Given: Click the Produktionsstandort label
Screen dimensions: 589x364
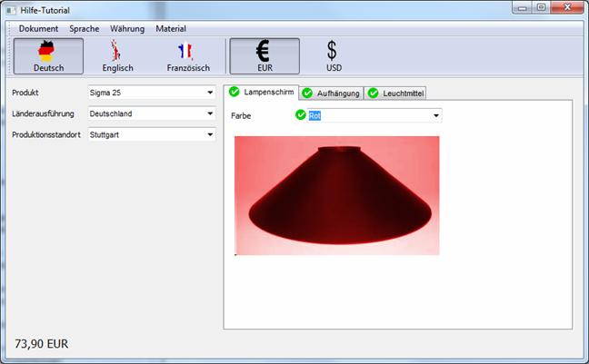Looking at the screenshot, I should coord(46,134).
